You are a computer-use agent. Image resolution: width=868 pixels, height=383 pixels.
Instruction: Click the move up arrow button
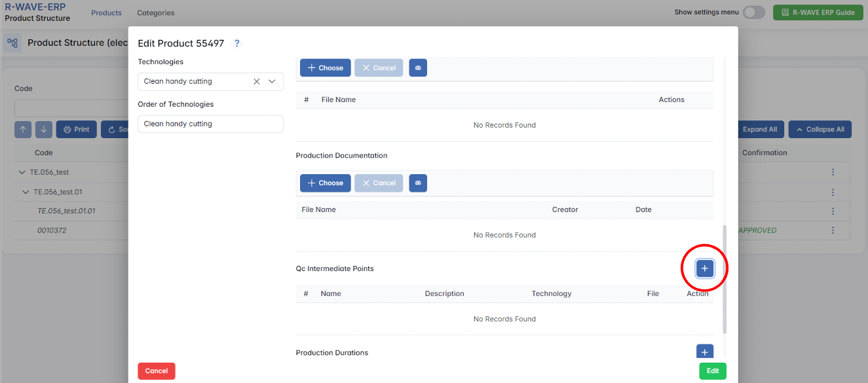click(x=23, y=130)
